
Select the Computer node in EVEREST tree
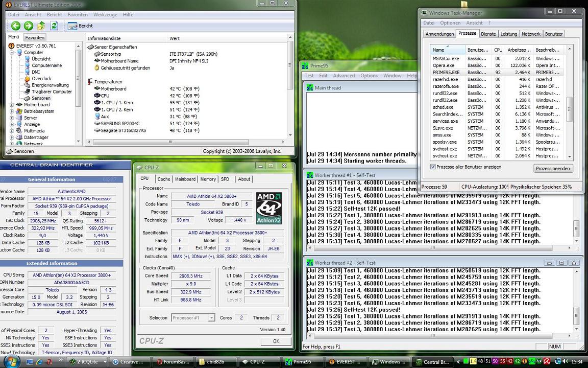[x=34, y=52]
